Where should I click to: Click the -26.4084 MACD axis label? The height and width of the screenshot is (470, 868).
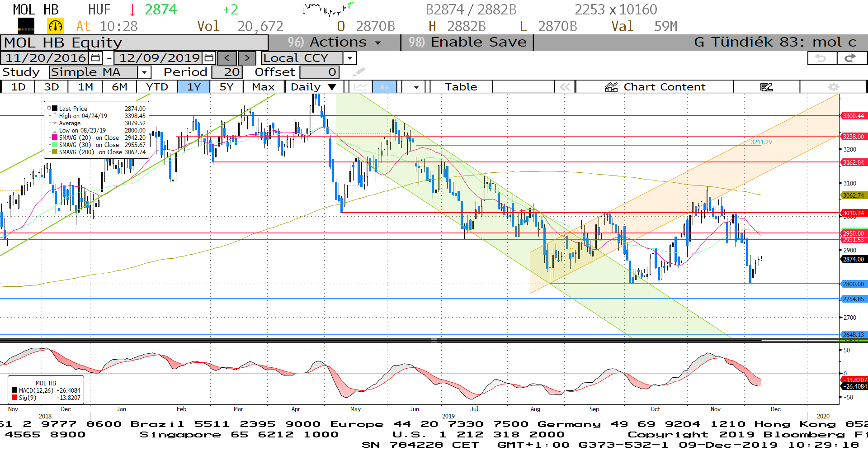pos(854,386)
